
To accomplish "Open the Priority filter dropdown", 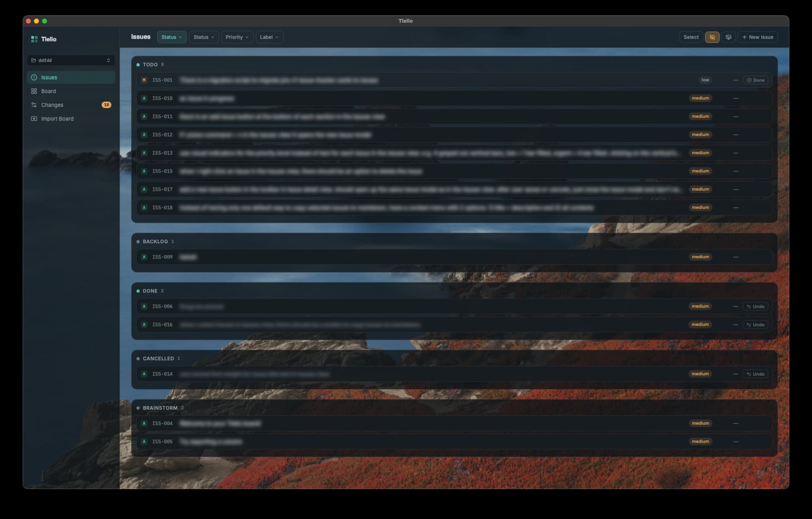I will coord(237,37).
